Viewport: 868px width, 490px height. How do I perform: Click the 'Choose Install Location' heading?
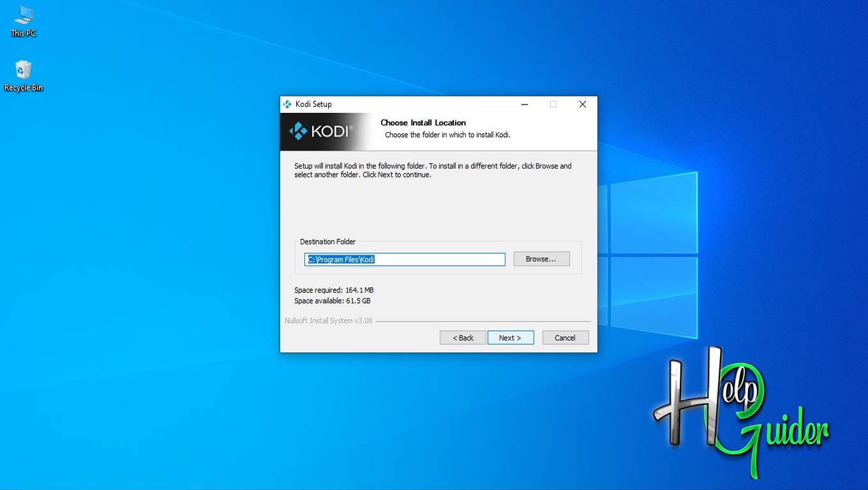423,123
